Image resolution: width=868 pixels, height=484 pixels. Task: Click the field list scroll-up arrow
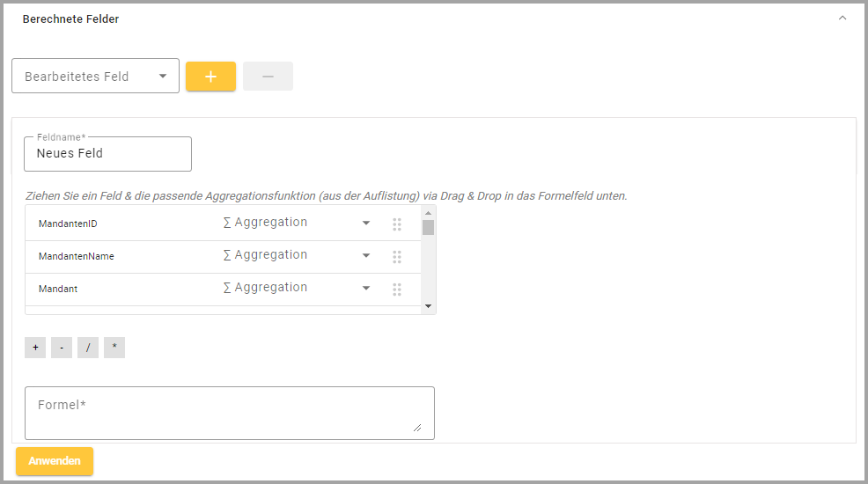point(429,213)
